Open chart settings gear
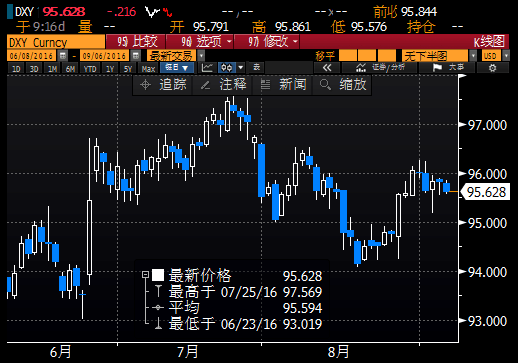 coord(492,68)
